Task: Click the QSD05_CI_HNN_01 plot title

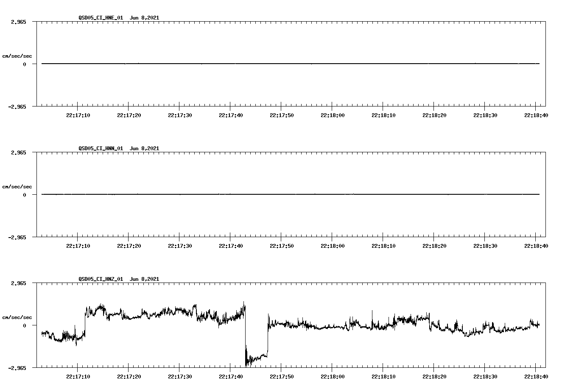Action: tap(119, 148)
